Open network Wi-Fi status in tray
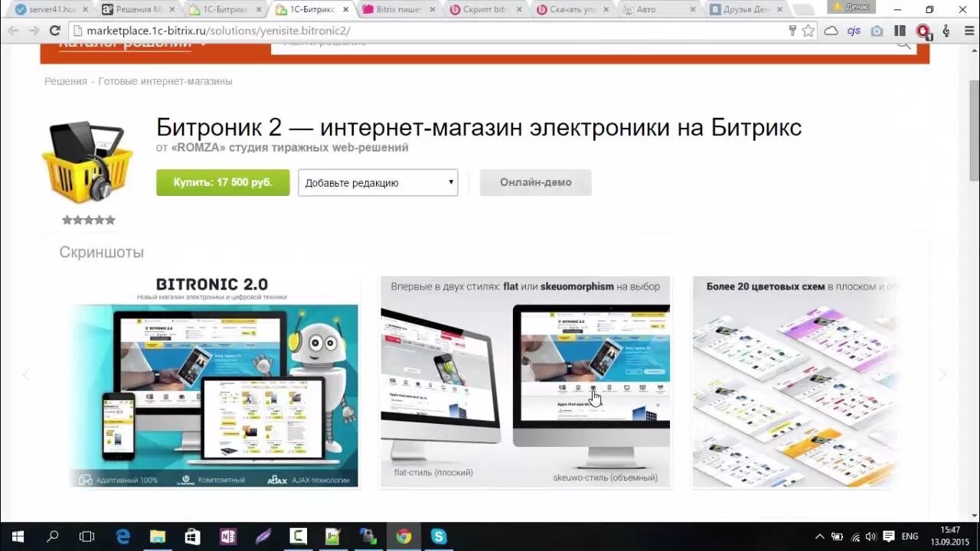The image size is (980, 551). (855, 536)
